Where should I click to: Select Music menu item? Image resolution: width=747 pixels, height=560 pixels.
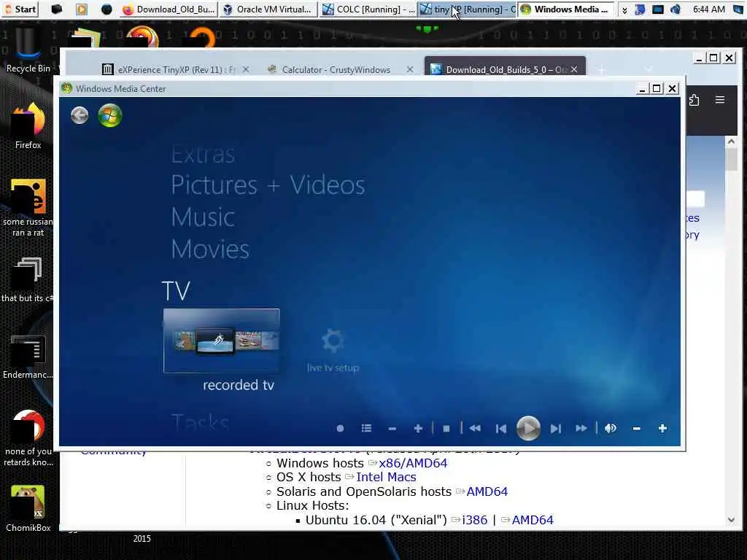click(x=203, y=217)
